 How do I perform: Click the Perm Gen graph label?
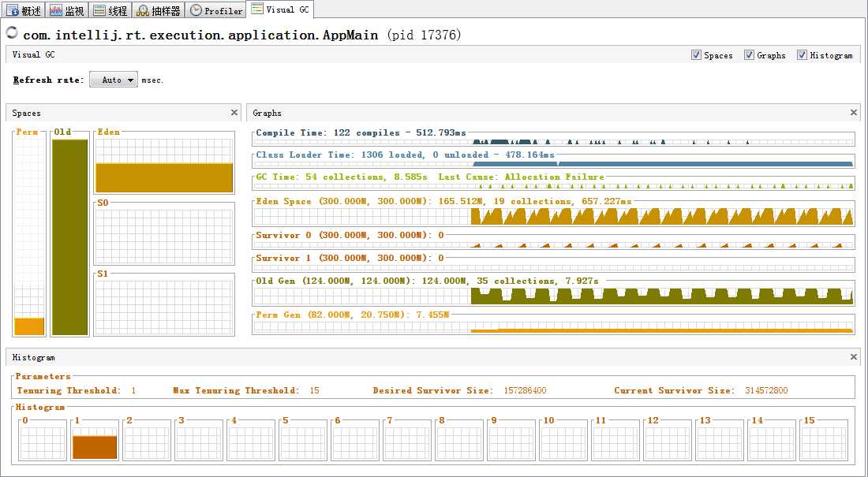coord(352,315)
